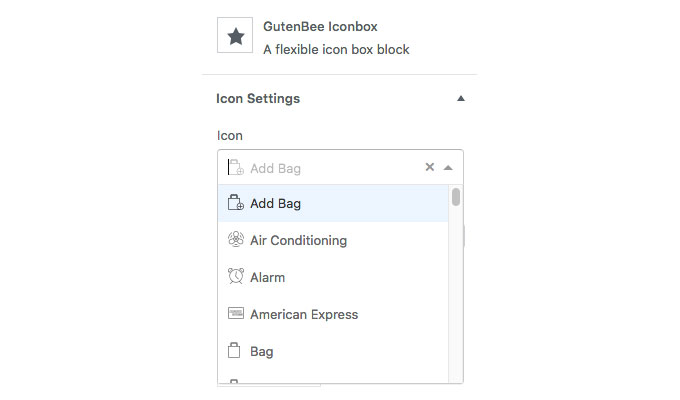Pick American Express from the list
The height and width of the screenshot is (400, 680).
coord(333,314)
